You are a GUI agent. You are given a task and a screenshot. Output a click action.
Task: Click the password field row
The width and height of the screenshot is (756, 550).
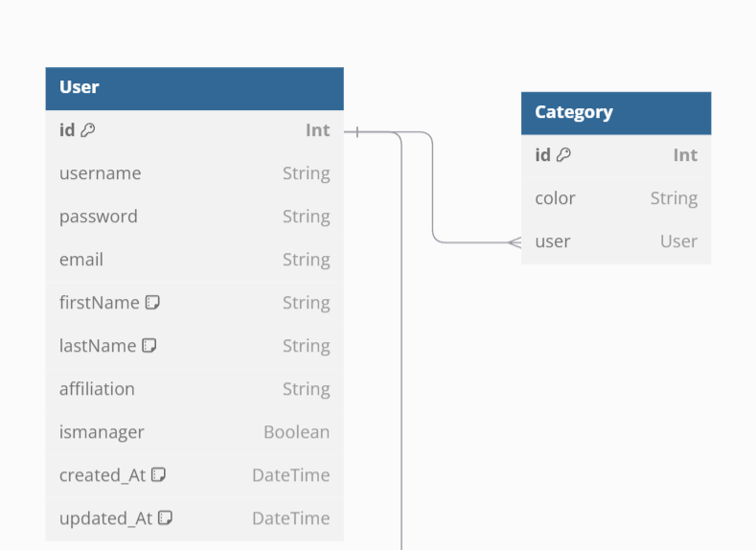point(194,217)
